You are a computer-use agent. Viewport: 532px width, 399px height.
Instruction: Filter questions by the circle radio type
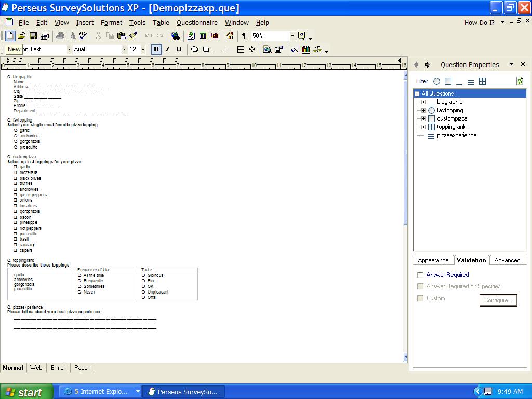coord(436,82)
